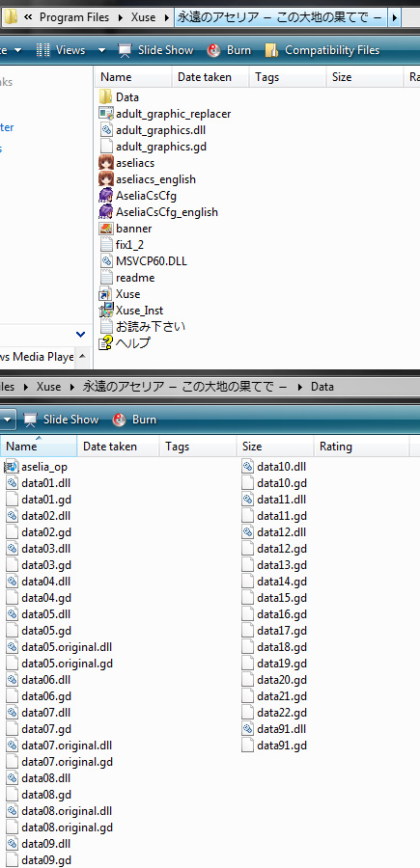This screenshot has height=868, width=420.
Task: Select data91.dll file icon
Action: [248, 729]
